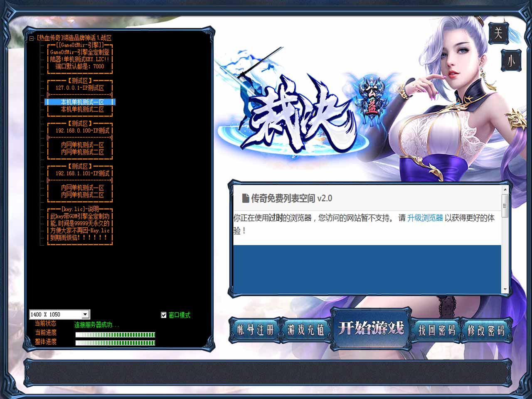
Task: Select server 本机单机测试二区
Action: tap(82, 109)
